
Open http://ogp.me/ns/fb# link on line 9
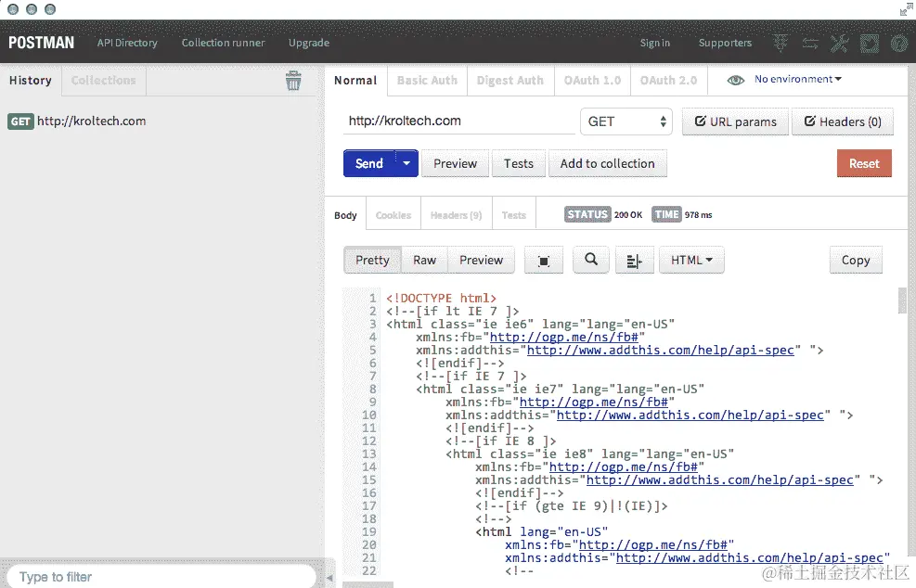(x=594, y=402)
